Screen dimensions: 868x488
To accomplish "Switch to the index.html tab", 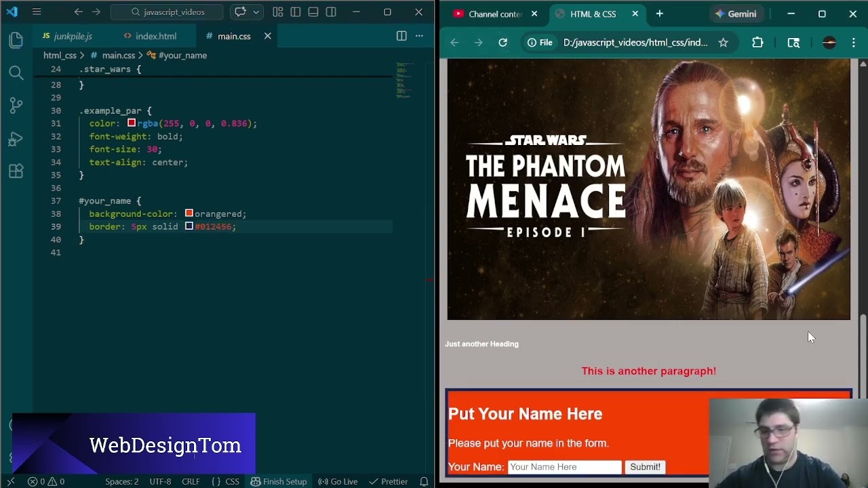I will pos(150,36).
